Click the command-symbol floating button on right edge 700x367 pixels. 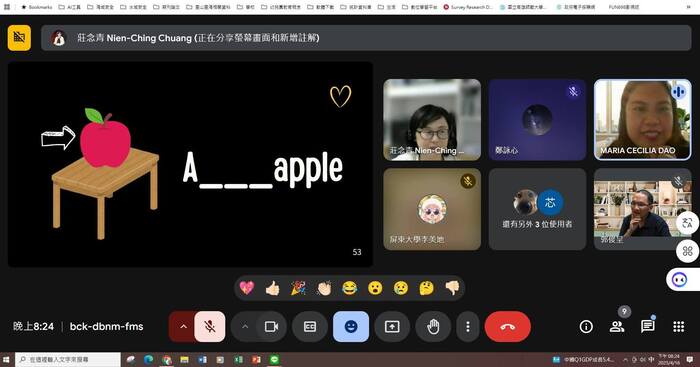coord(688,251)
